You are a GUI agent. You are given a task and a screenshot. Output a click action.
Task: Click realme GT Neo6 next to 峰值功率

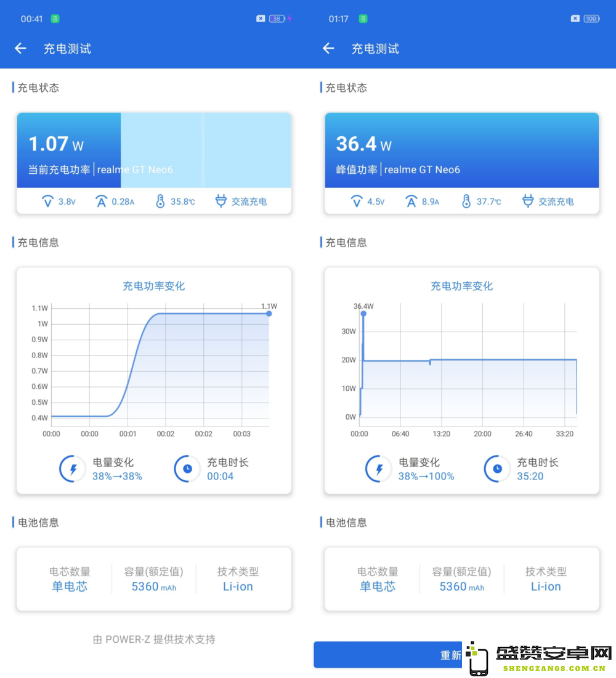[422, 169]
